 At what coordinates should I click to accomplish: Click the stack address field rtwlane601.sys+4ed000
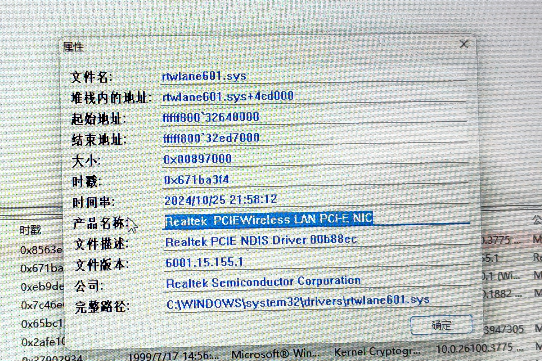point(314,96)
